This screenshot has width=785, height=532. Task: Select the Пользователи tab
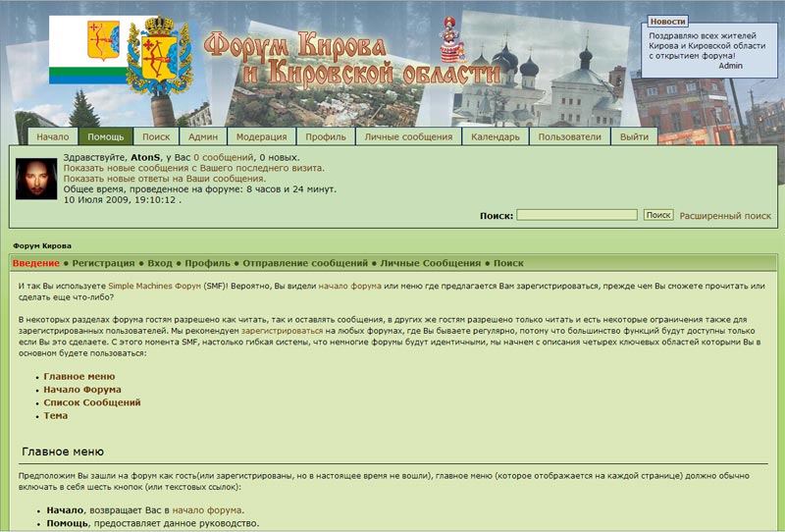pos(569,137)
